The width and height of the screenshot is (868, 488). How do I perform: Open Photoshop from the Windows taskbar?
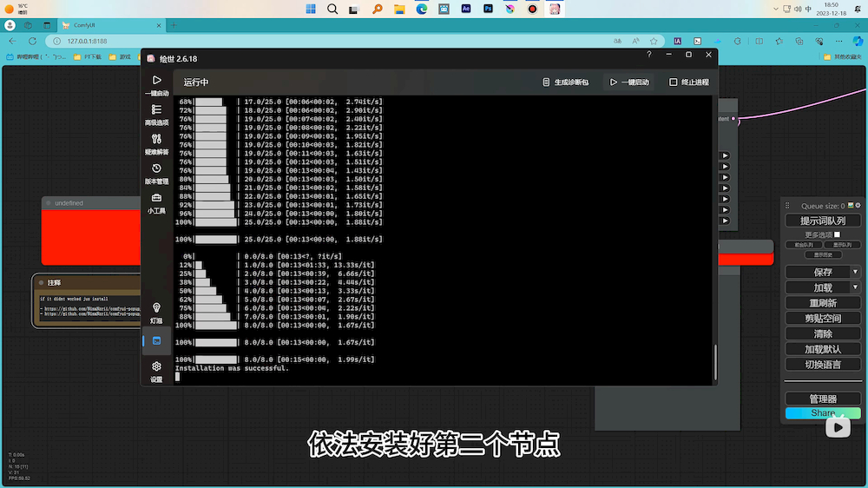[x=489, y=9]
